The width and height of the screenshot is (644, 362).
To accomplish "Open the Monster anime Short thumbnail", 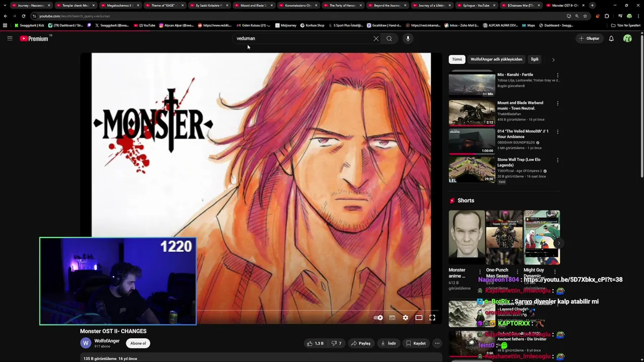I will point(467,237).
